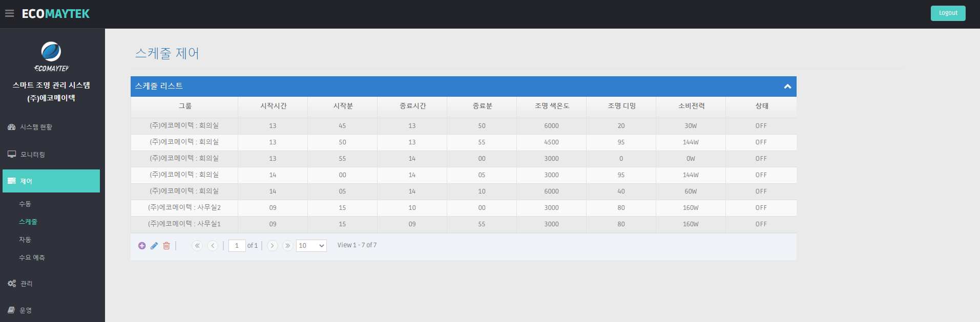Click the round Ecomaytek sidebar logo
980x322 pixels.
tap(51, 52)
